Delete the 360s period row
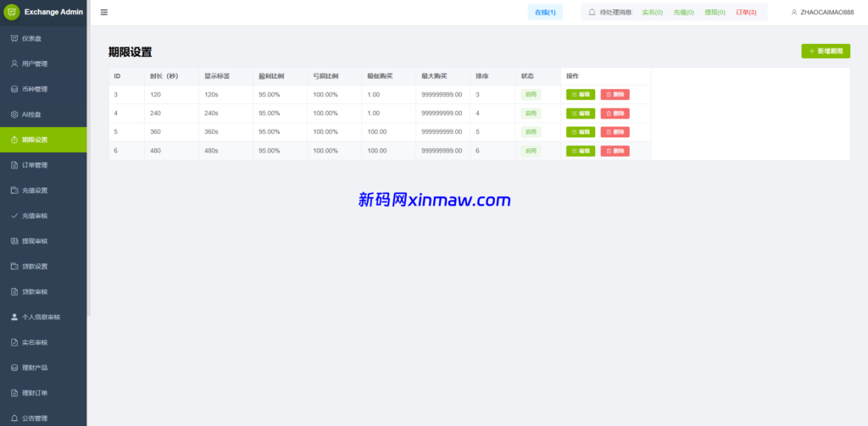This screenshot has height=426, width=868. coord(615,132)
